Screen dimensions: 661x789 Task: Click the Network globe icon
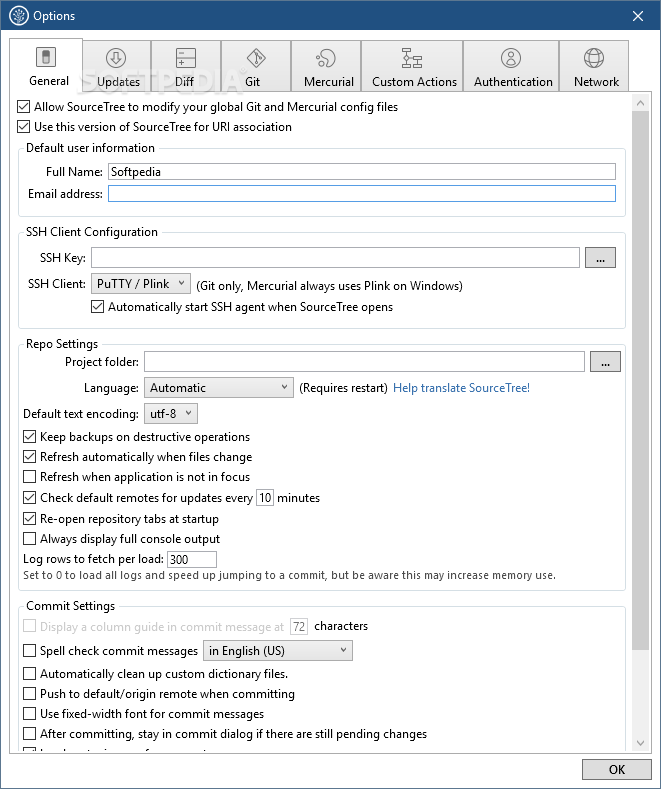pos(594,58)
